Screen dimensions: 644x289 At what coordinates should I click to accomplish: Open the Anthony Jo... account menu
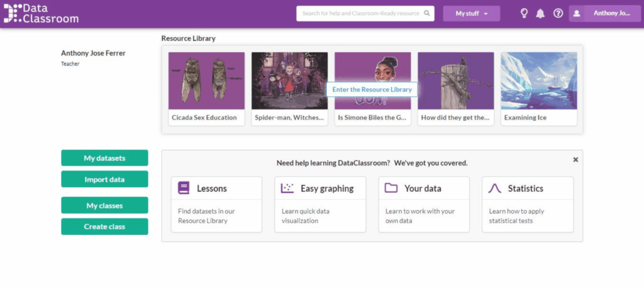click(x=612, y=14)
